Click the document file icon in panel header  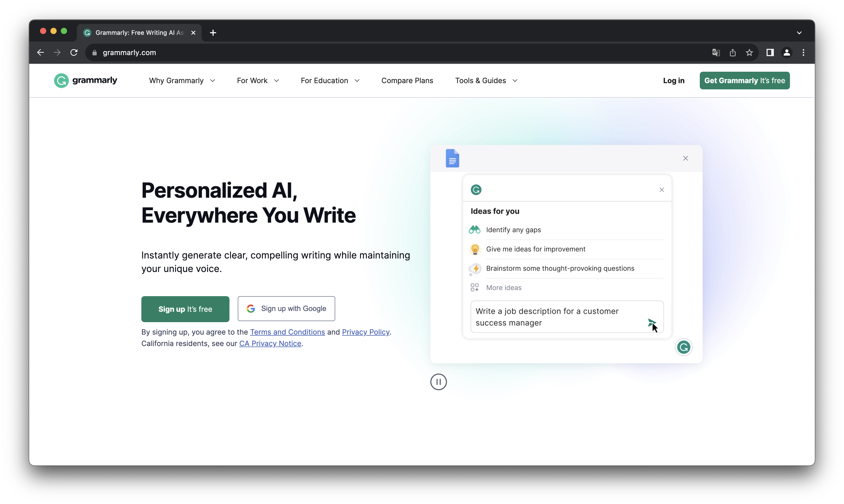[452, 158]
